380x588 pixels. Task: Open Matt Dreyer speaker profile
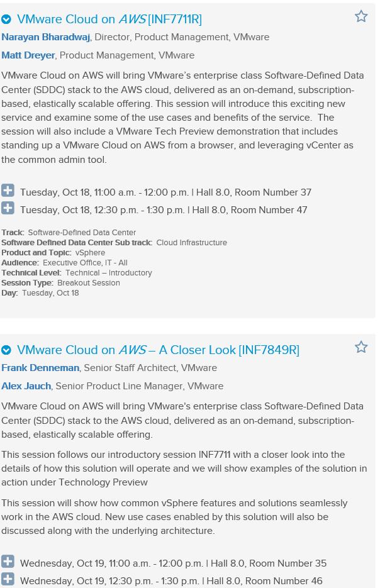pos(28,55)
